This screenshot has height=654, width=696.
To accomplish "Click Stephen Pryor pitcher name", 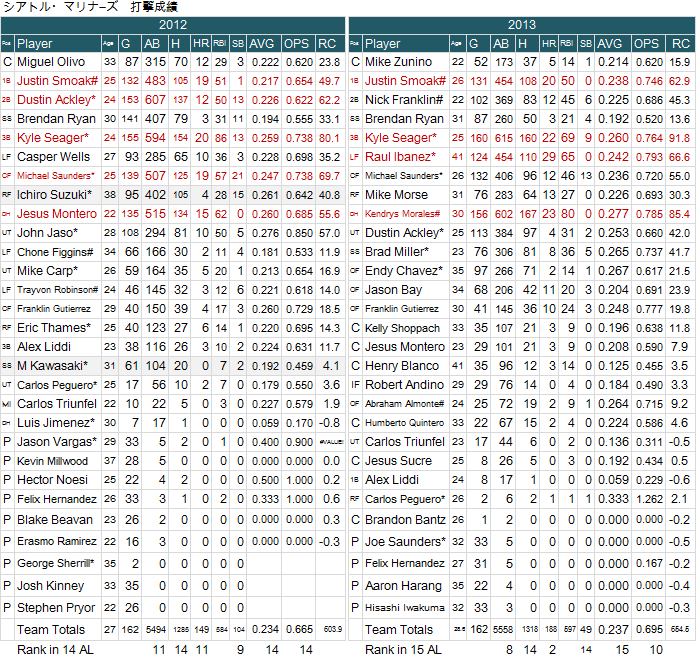I will (x=56, y=607).
